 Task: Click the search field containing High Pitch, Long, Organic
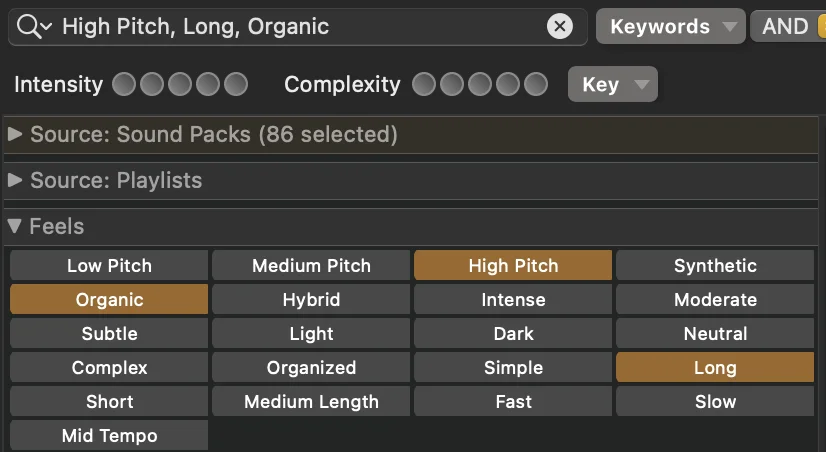[298, 27]
